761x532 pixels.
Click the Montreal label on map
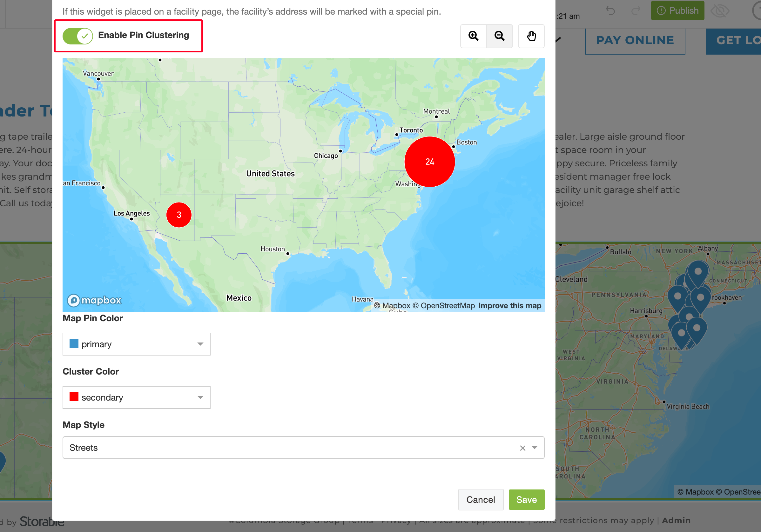436,111
